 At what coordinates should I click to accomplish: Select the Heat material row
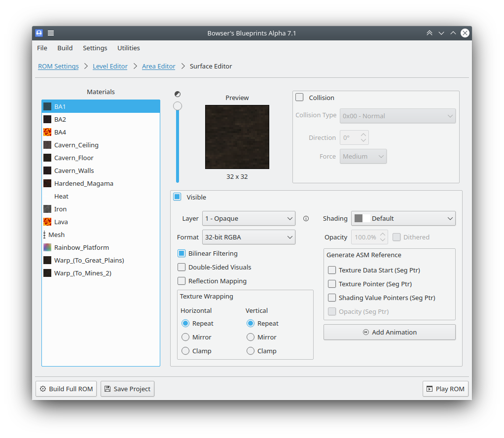[101, 196]
